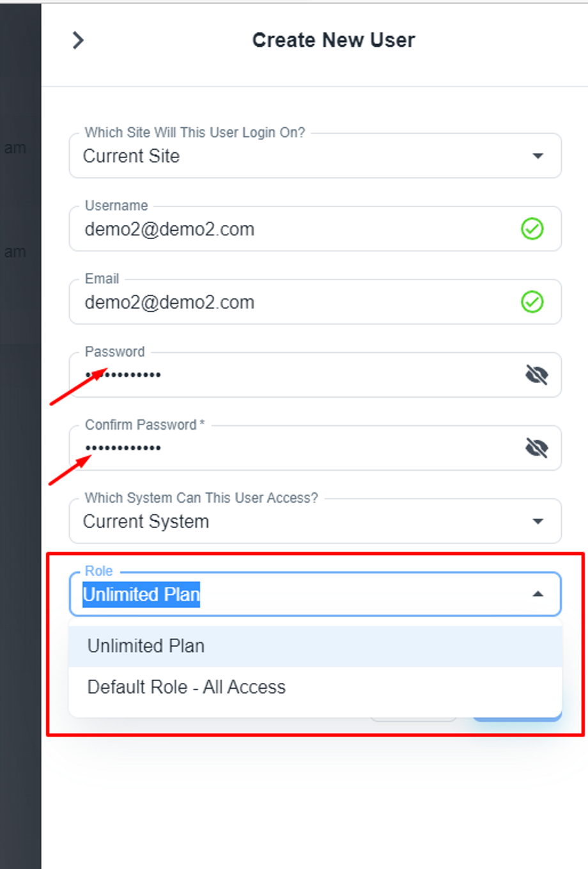This screenshot has width=588, height=869.
Task: Toggle Password field visibility eye icon
Action: coord(536,375)
